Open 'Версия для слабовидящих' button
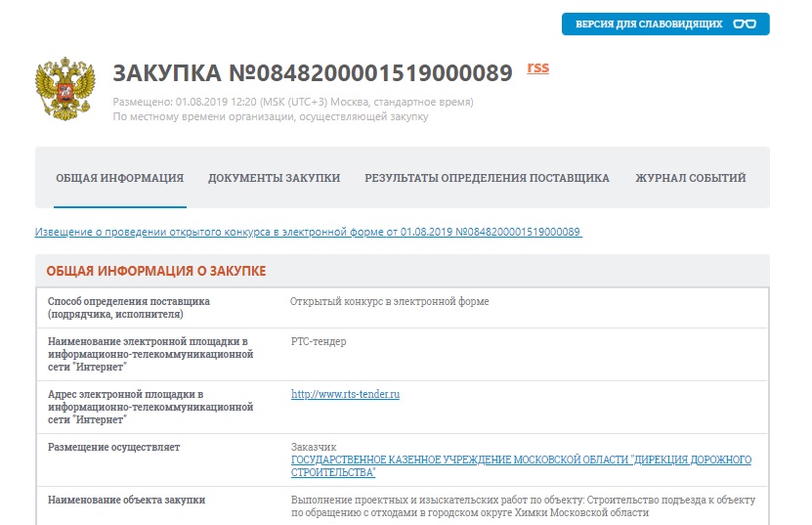The width and height of the screenshot is (812, 525). [x=665, y=23]
